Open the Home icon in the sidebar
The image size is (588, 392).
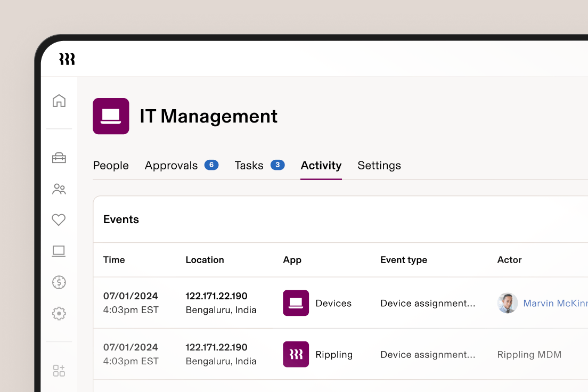[59, 101]
